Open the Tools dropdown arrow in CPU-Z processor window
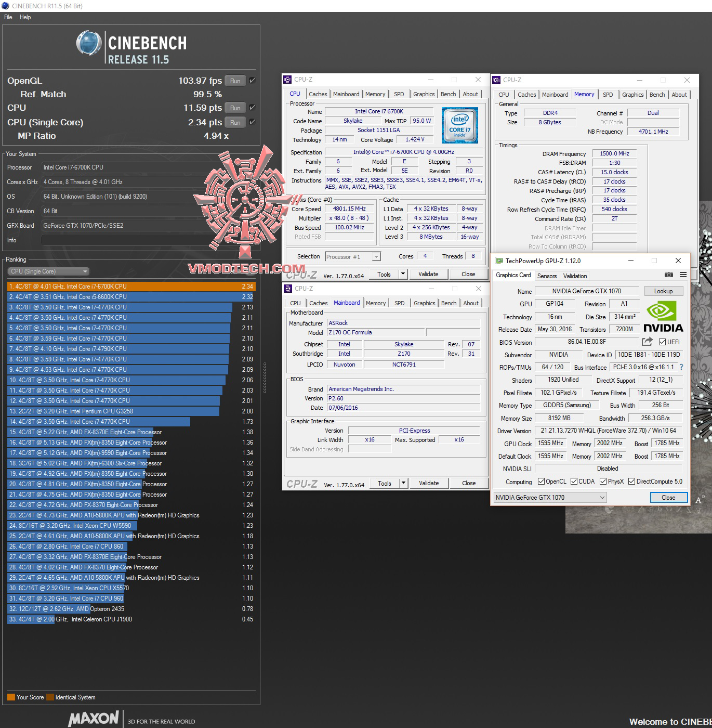Viewport: 712px width, 728px height. pyautogui.click(x=402, y=274)
